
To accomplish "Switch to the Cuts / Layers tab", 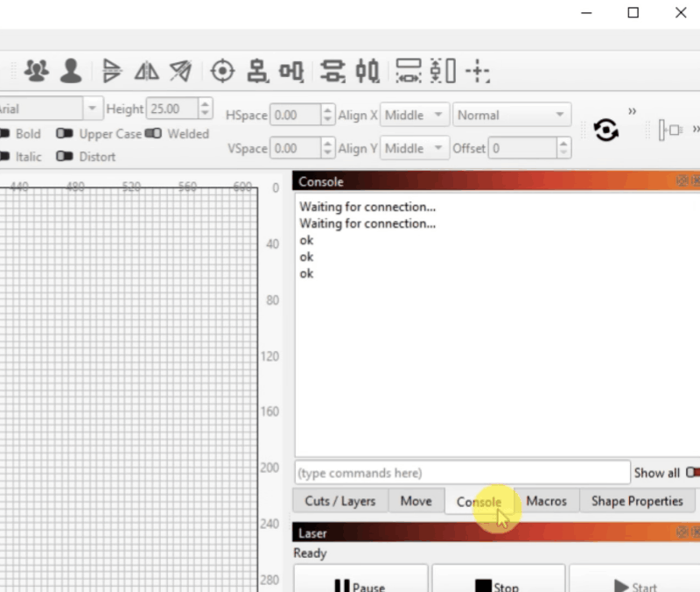I will (339, 501).
